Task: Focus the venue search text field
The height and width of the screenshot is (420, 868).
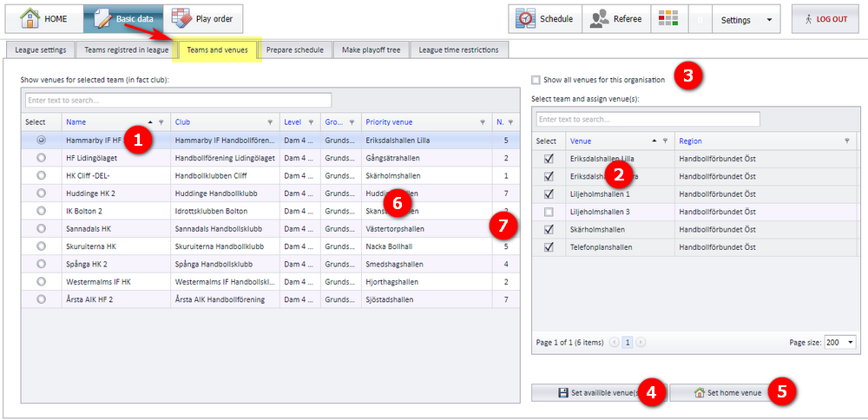Action: click(x=648, y=119)
